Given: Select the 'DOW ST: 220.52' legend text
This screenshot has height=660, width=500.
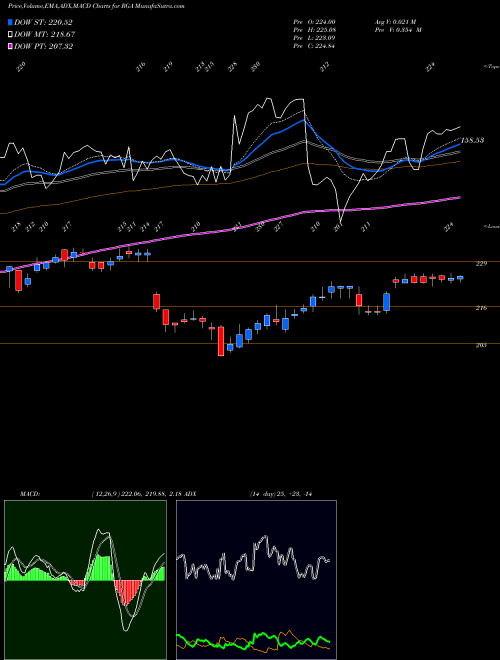Looking at the screenshot, I should (43, 22).
